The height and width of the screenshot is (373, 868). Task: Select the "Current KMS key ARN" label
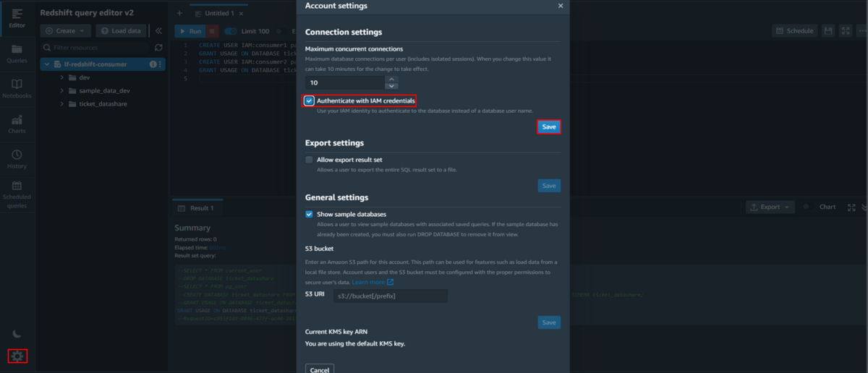(336, 332)
